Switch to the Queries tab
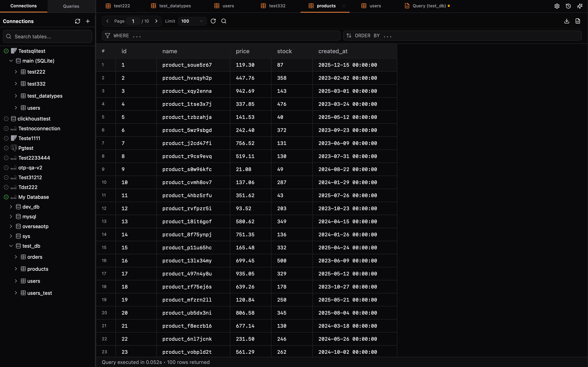 coord(71,6)
